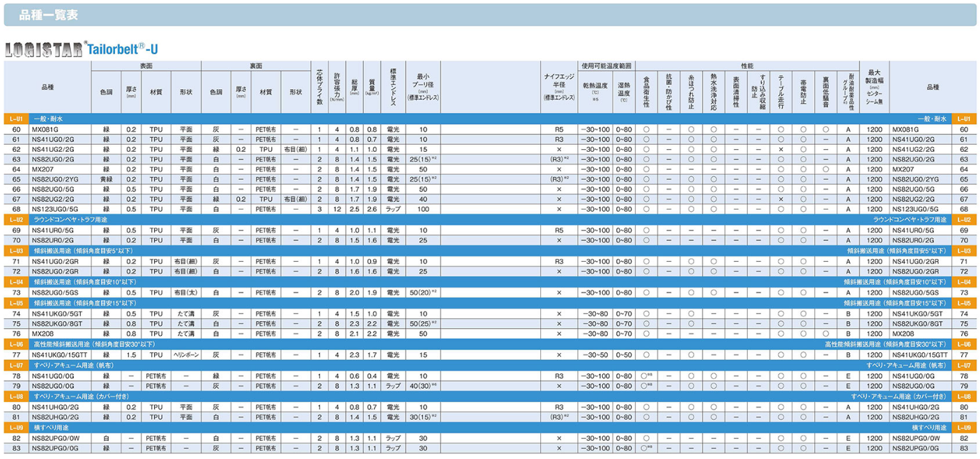Click product name NS41UKG0/15GTT in the right column
Viewport: 980px width, 459px height.
click(920, 355)
